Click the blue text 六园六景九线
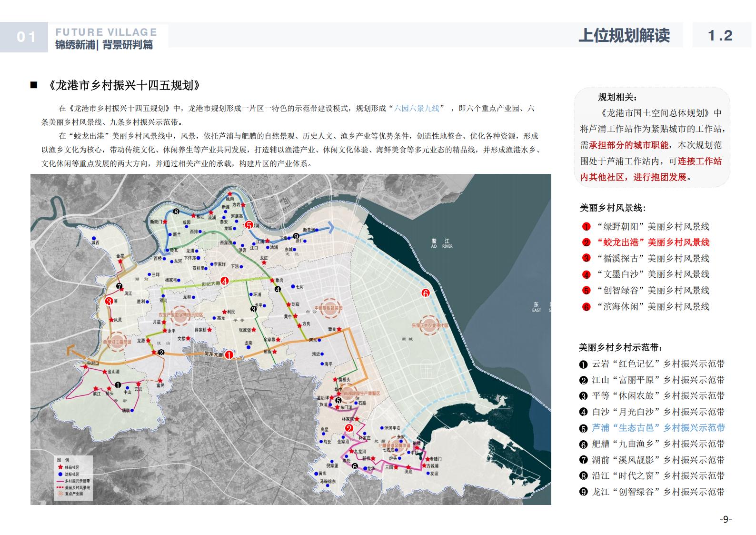This screenshot has width=756, height=535. pos(417,108)
